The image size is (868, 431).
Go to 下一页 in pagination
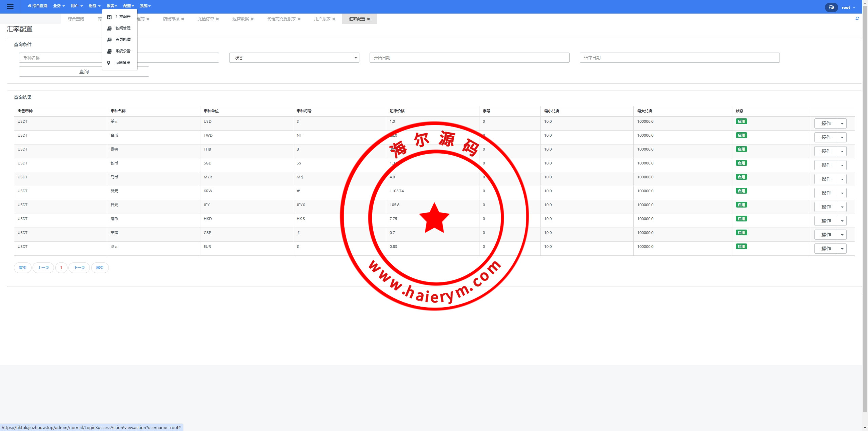tap(79, 268)
